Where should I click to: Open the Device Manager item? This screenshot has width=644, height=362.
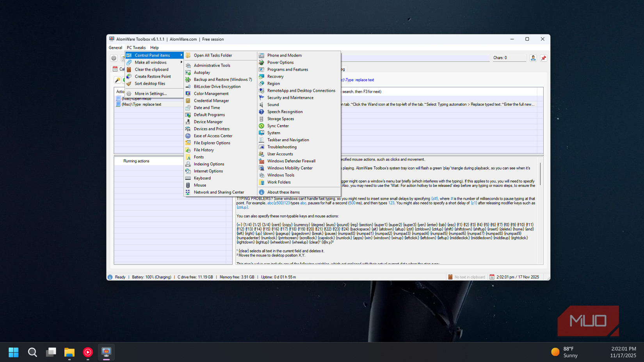(209, 122)
